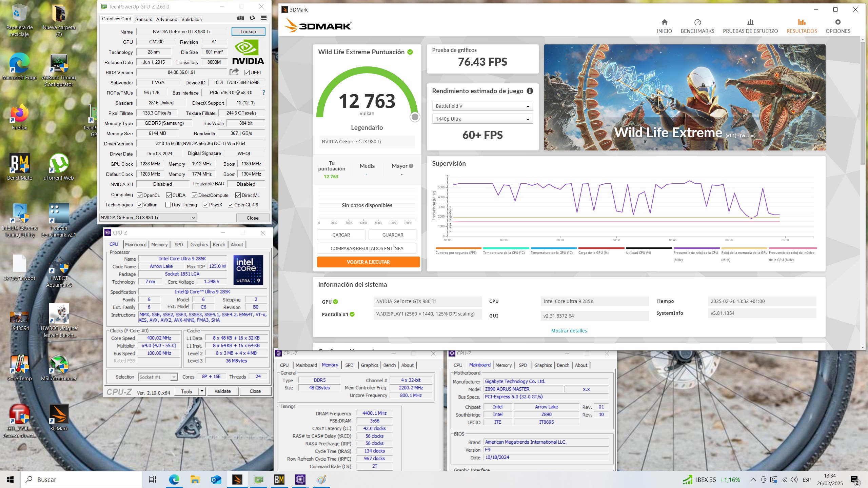The image size is (868, 488).
Task: Click Lookup button in GPU-Z
Action: 248,32
